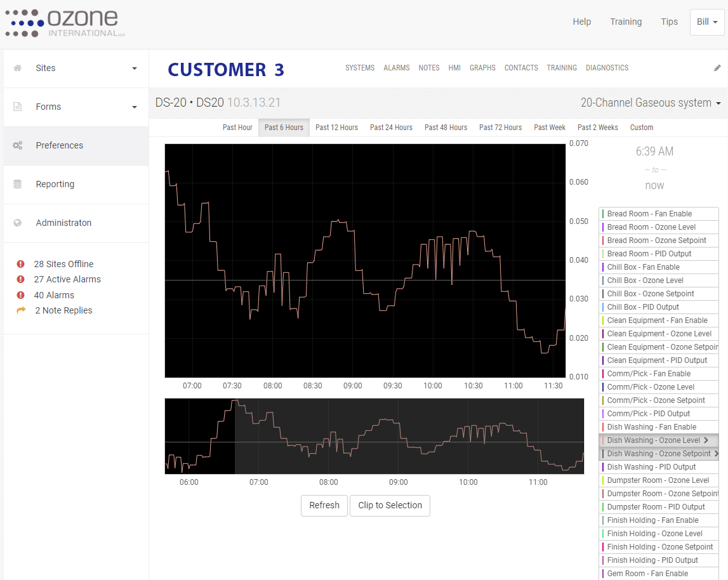728x580 pixels.
Task: Select the Reporting database icon
Action: (x=19, y=184)
